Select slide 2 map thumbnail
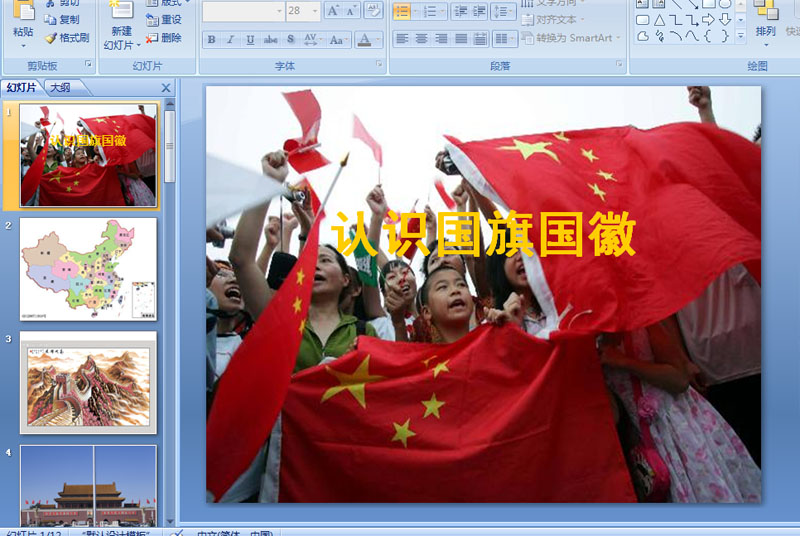The width and height of the screenshot is (800, 536). point(88,269)
